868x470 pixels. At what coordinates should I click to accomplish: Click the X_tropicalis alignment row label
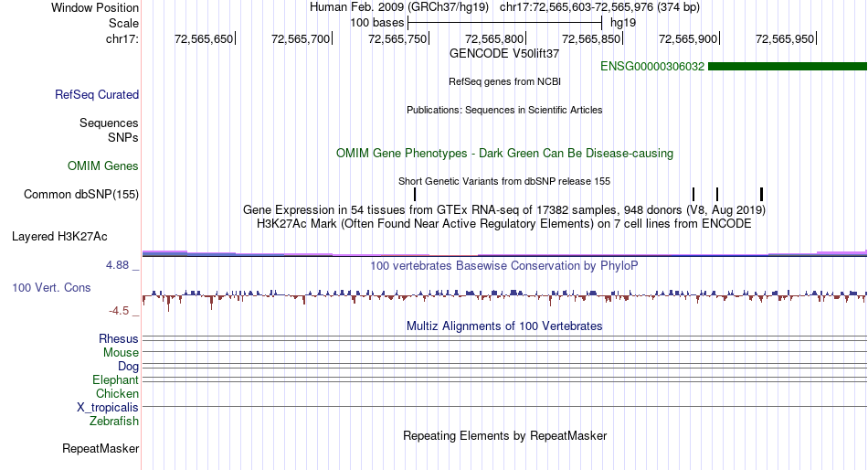click(108, 408)
